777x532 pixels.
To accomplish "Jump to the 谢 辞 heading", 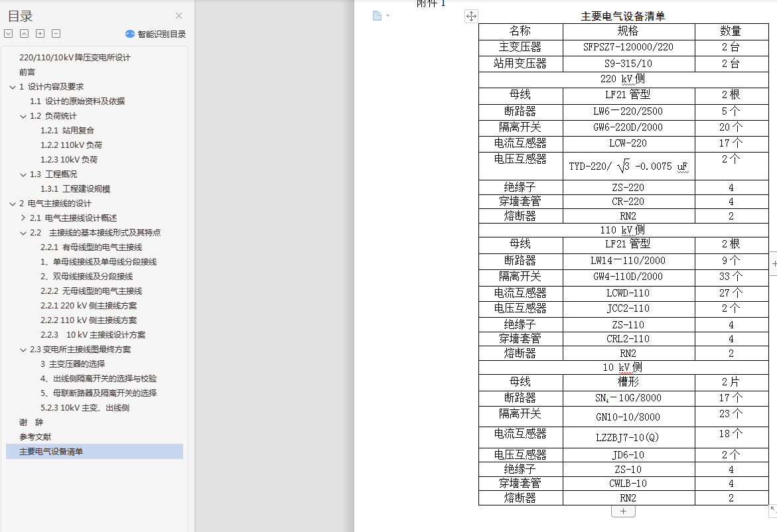I will [31, 423].
